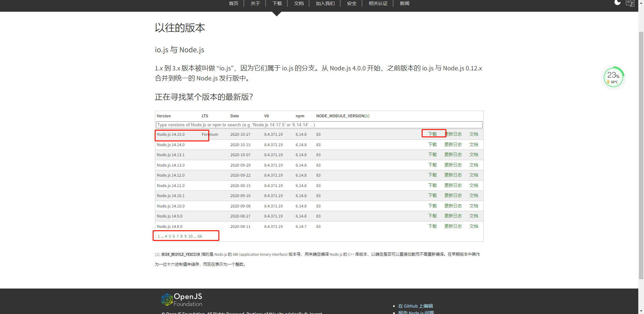
Task: Open the 首页 menu item
Action: point(233,4)
